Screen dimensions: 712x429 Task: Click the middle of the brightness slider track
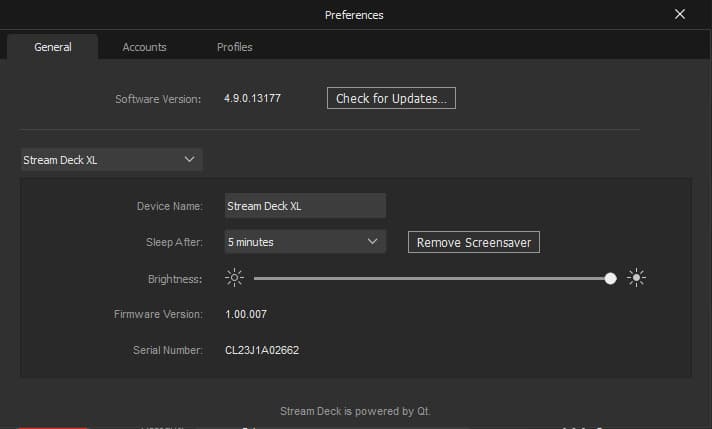(x=432, y=278)
